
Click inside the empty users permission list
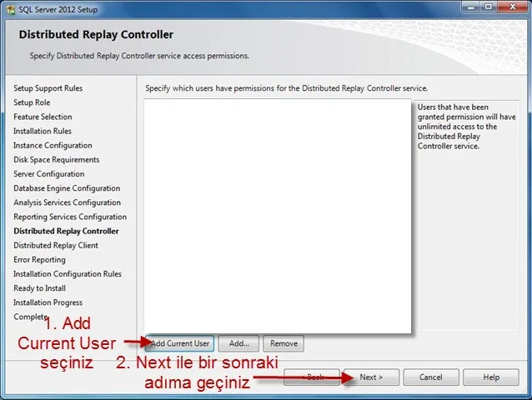(278, 216)
